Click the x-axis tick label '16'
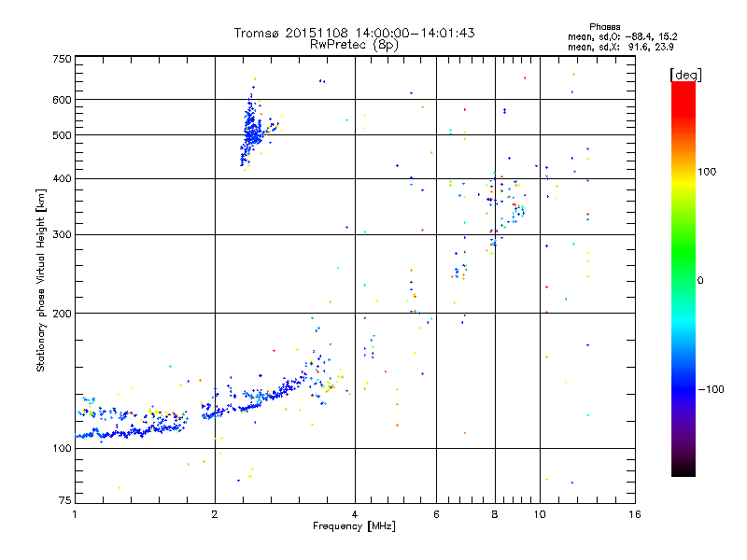The image size is (747, 560). 635,514
